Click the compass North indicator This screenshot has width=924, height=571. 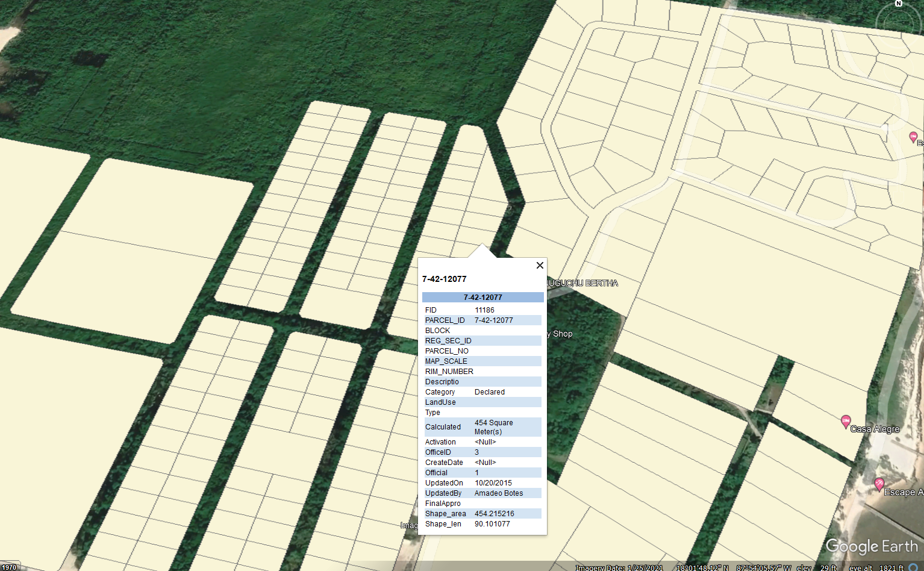coord(898,4)
